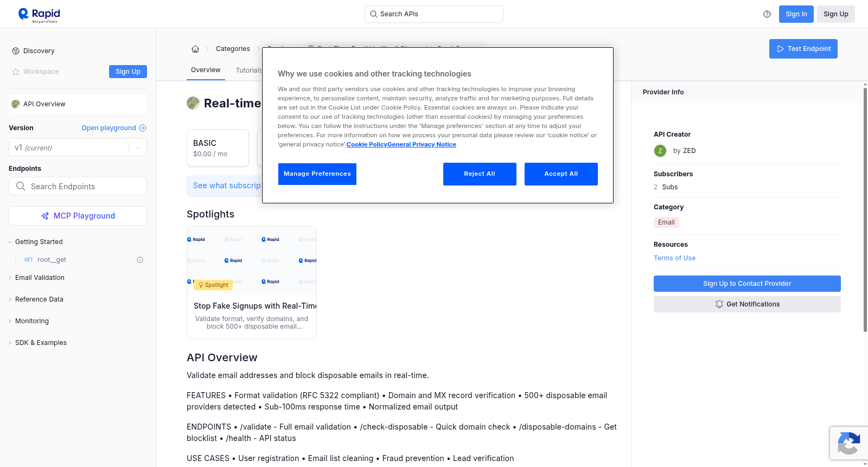This screenshot has height=467, width=868.
Task: Open the MCP Playground button
Action: (78, 216)
